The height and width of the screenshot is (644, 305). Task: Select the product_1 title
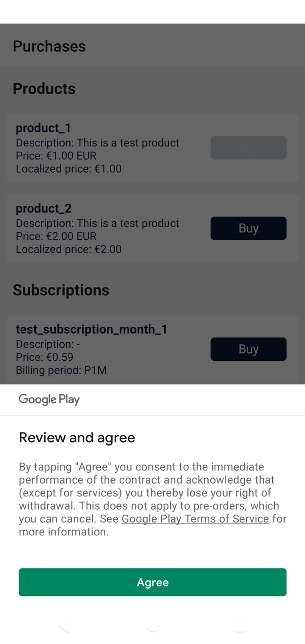click(43, 128)
